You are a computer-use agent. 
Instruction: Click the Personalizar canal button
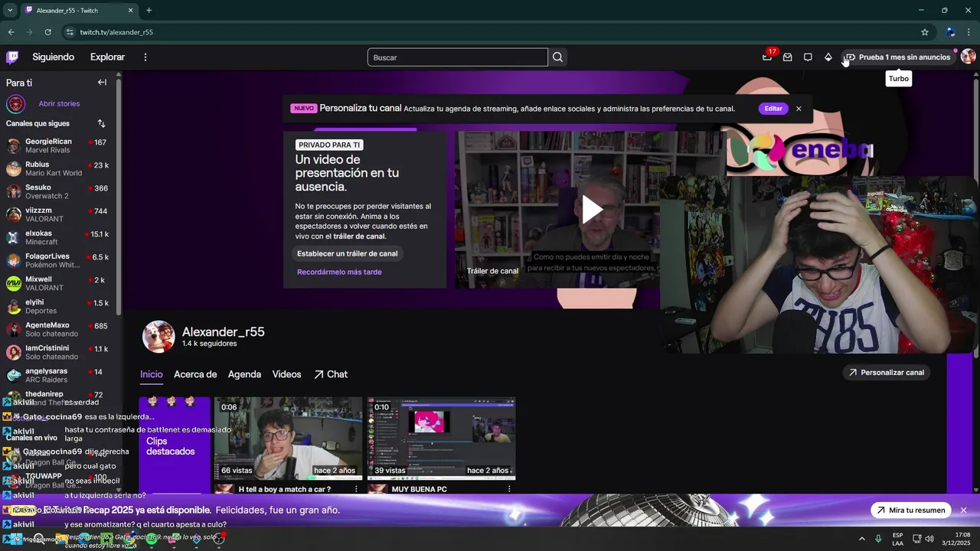(886, 373)
